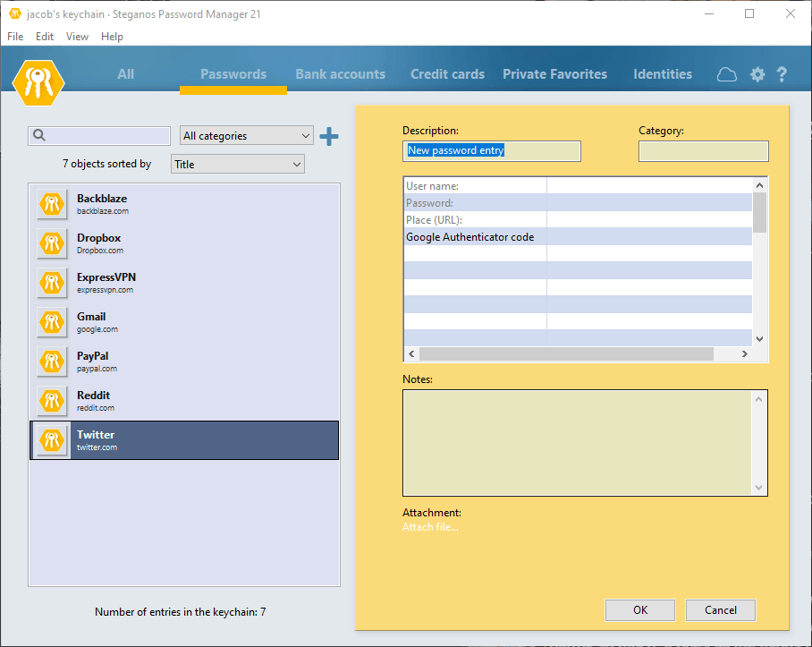Open settings with the gear icon

point(757,74)
